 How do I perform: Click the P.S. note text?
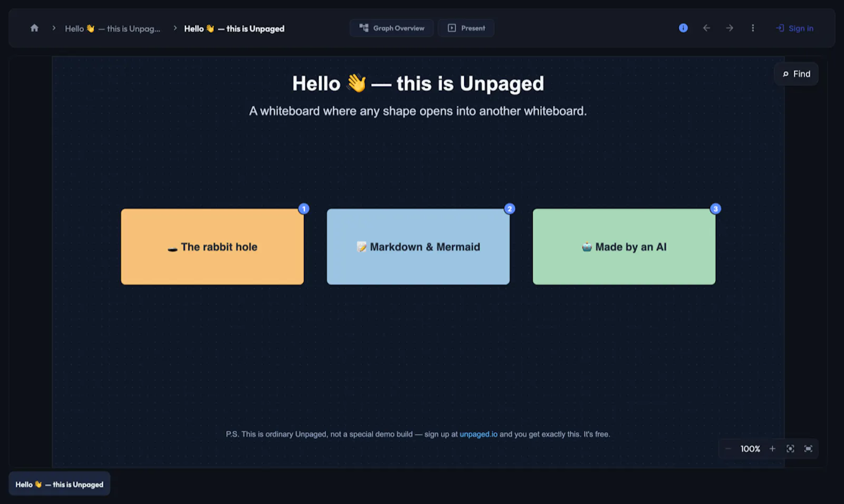418,434
